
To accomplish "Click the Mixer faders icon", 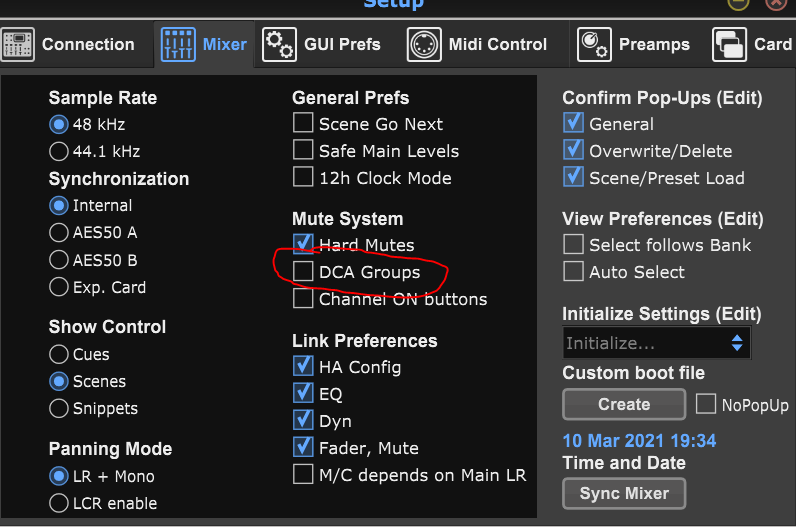I will [178, 45].
